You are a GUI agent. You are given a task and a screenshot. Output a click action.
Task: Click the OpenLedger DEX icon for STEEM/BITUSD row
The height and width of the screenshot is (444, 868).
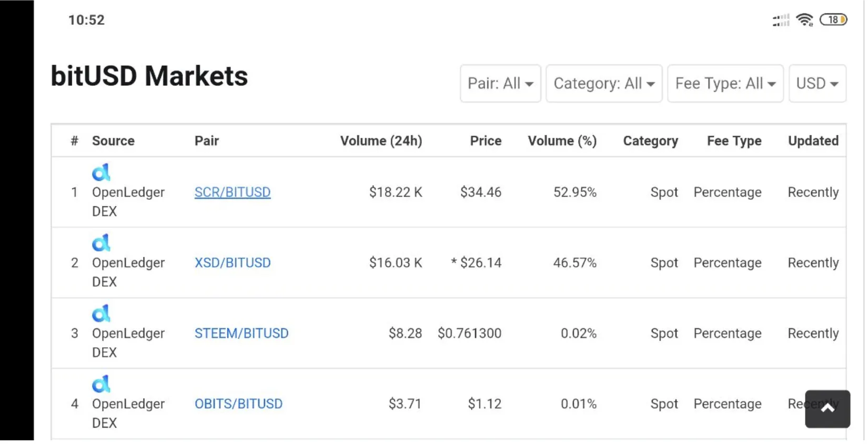[x=101, y=313]
